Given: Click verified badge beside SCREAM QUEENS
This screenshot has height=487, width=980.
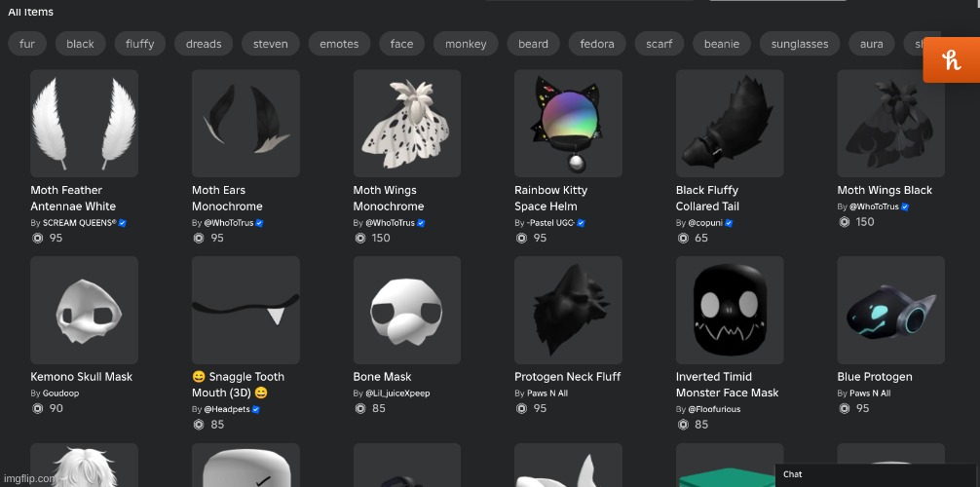Looking at the screenshot, I should tap(123, 222).
